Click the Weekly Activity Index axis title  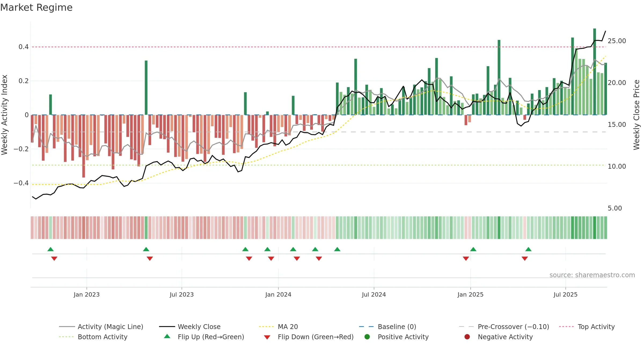[5, 115]
